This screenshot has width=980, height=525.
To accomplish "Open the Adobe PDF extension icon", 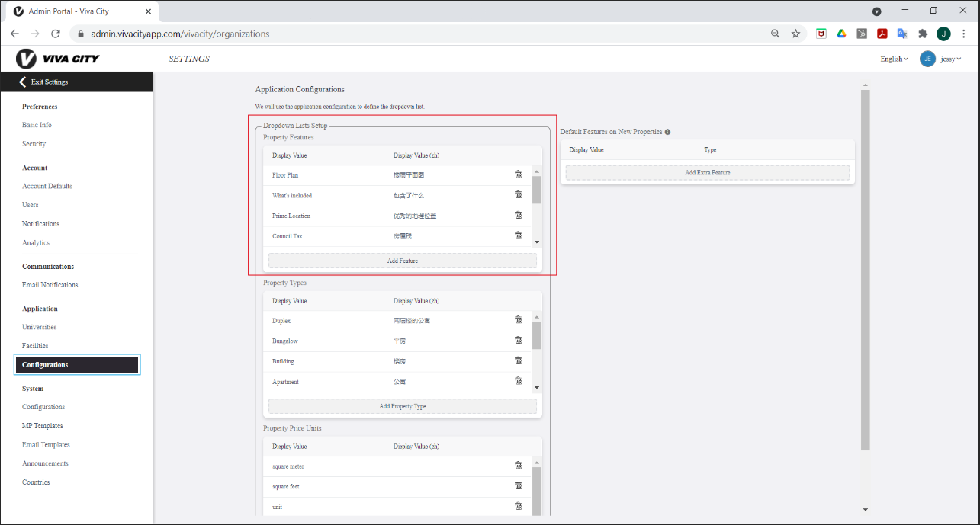I will tap(882, 34).
